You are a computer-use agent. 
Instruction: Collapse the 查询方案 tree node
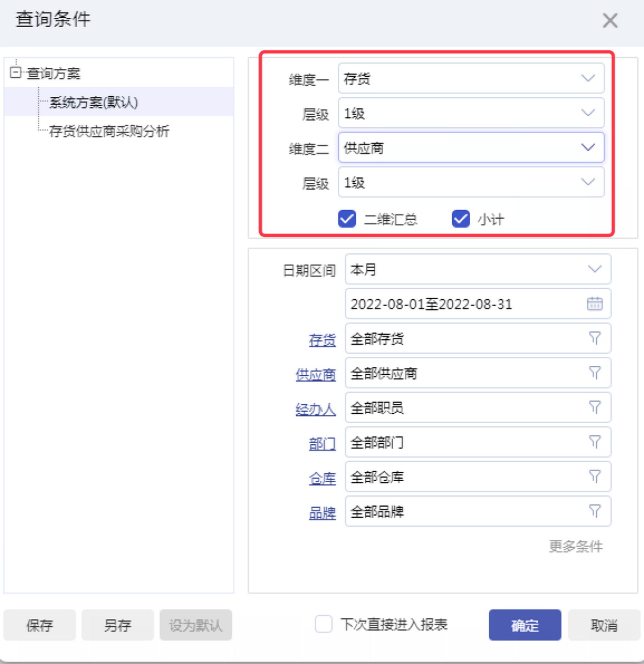click(x=16, y=72)
